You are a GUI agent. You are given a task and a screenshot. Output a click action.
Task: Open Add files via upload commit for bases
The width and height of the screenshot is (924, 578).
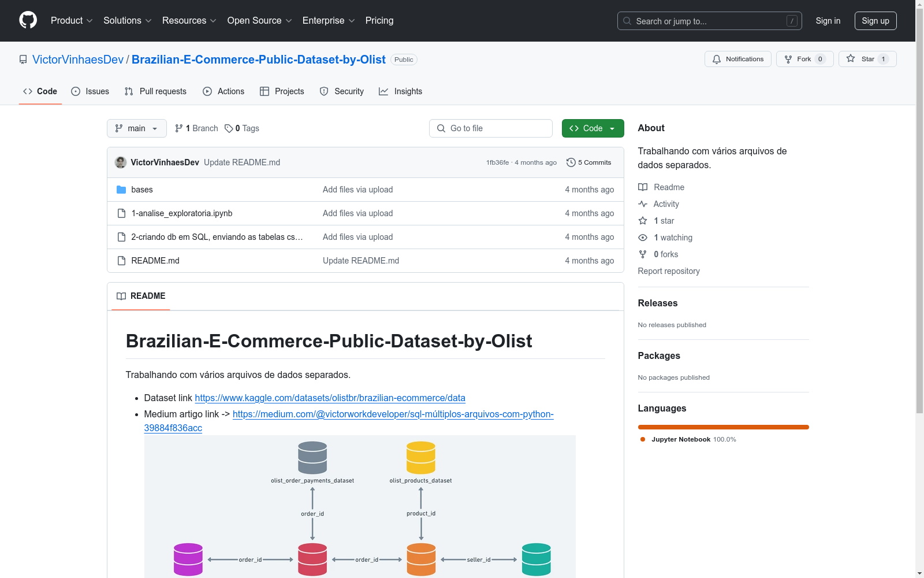pyautogui.click(x=358, y=190)
